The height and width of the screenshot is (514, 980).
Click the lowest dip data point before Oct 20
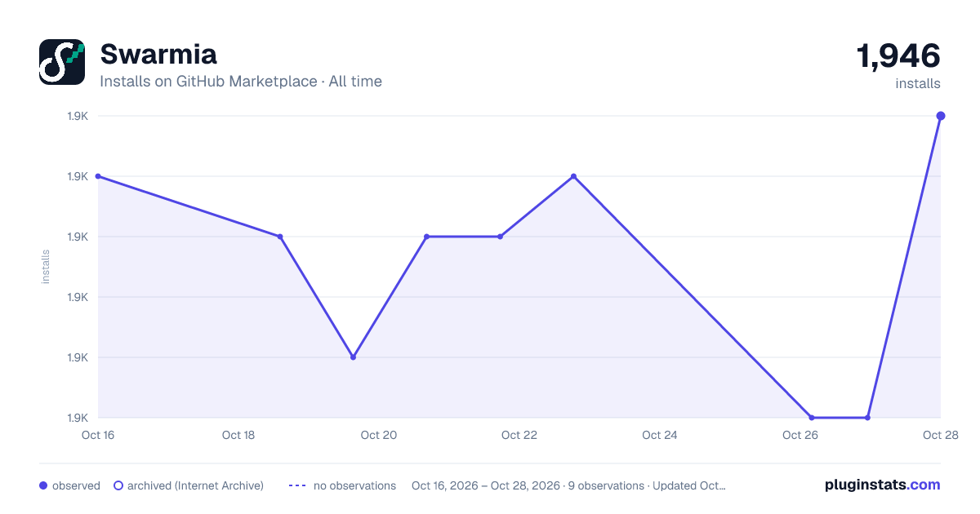click(353, 357)
